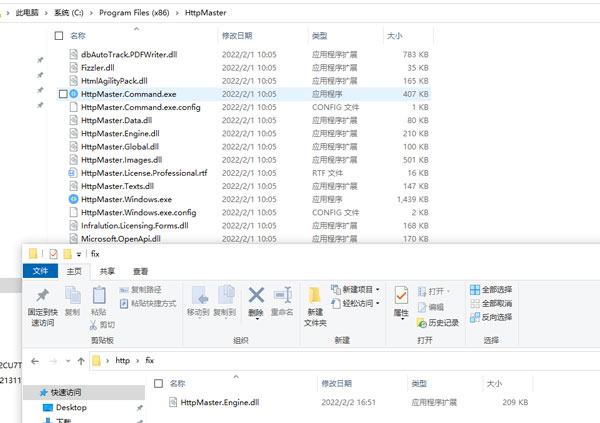Tick the select-all checkbox in the fix window

(158, 383)
